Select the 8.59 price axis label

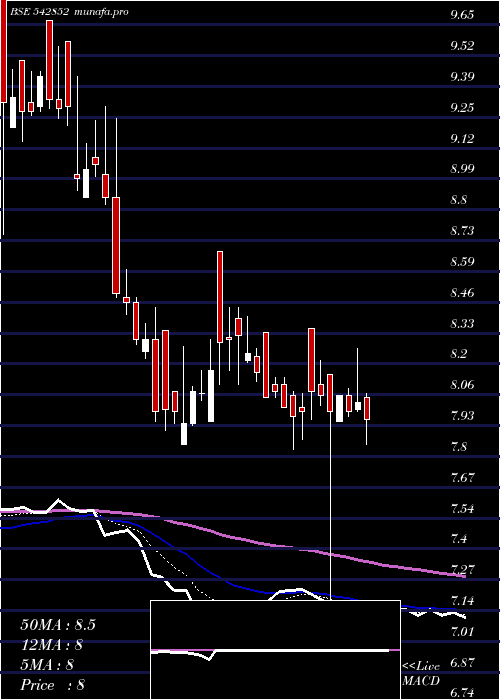tap(462, 262)
